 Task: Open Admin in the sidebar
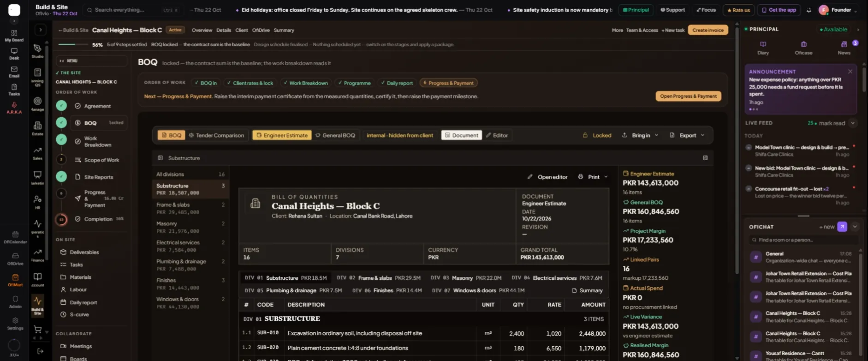15,301
